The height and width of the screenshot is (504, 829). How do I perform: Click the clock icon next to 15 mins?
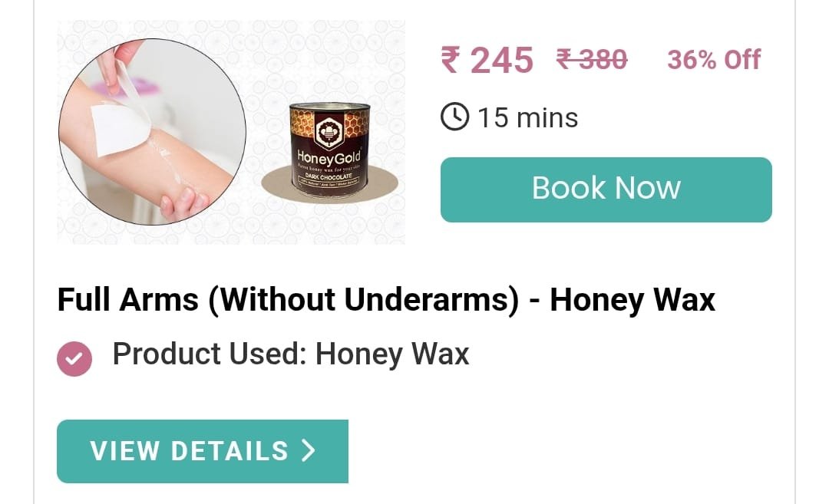(454, 117)
